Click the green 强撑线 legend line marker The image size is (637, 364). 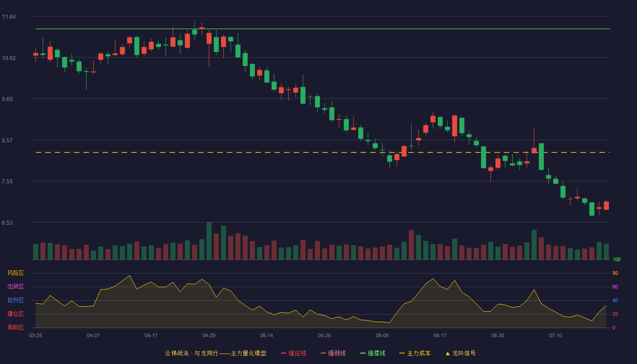pos(363,353)
